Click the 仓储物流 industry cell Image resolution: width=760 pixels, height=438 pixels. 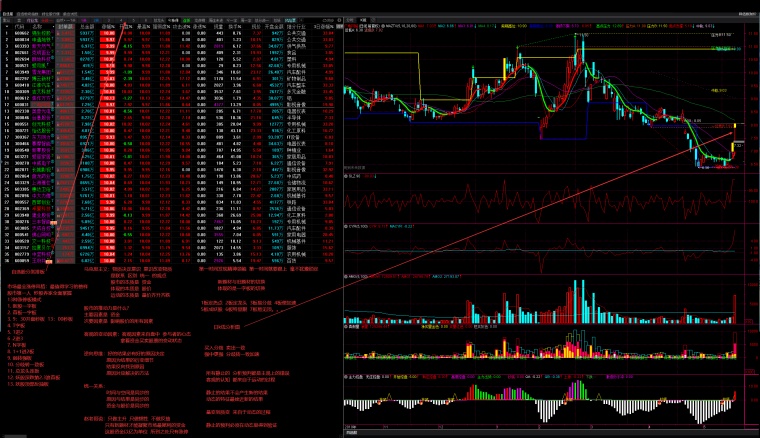[x=296, y=183]
